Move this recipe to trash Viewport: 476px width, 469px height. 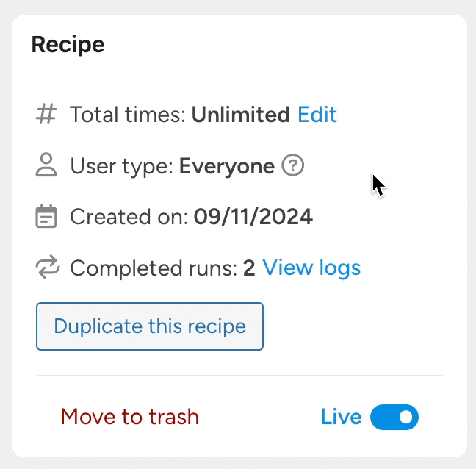pos(129,418)
